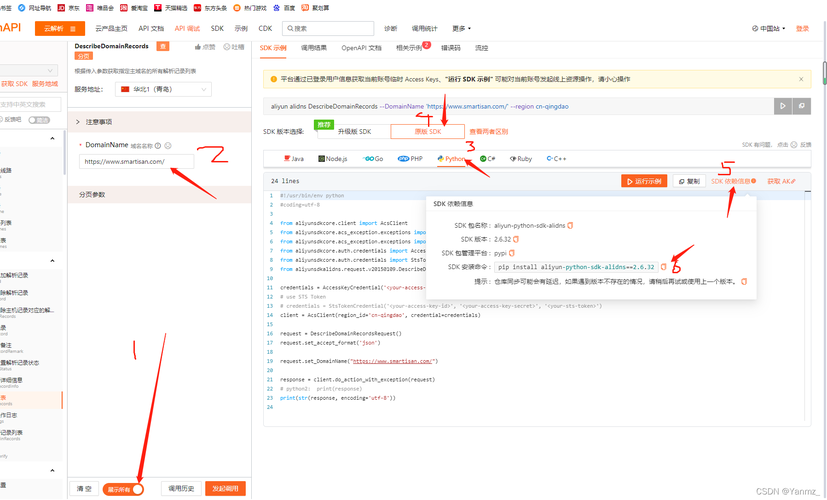Switch to the OpenAPI 文档 tab
827x500 pixels.
[361, 48]
